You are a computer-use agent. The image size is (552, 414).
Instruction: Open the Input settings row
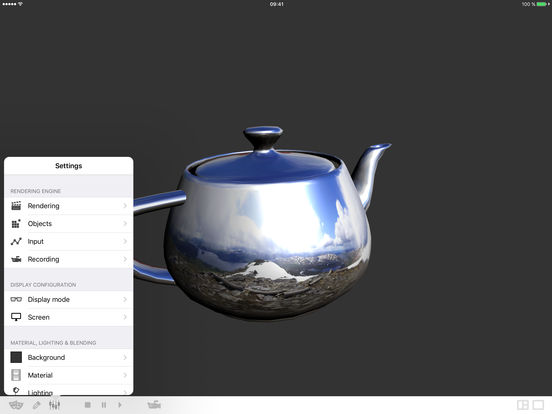[69, 242]
